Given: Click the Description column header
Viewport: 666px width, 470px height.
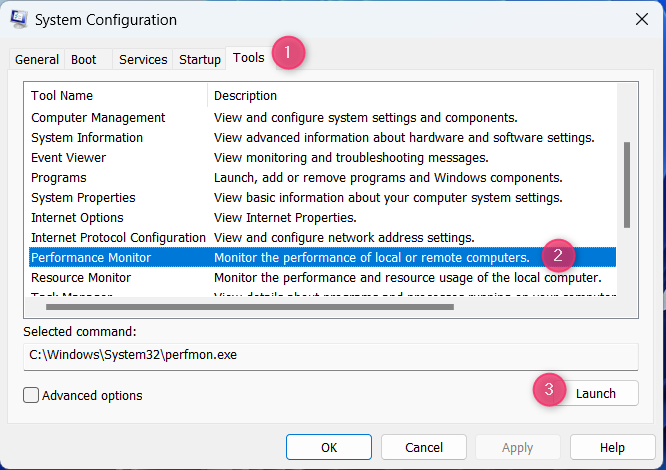Looking at the screenshot, I should tap(410, 95).
